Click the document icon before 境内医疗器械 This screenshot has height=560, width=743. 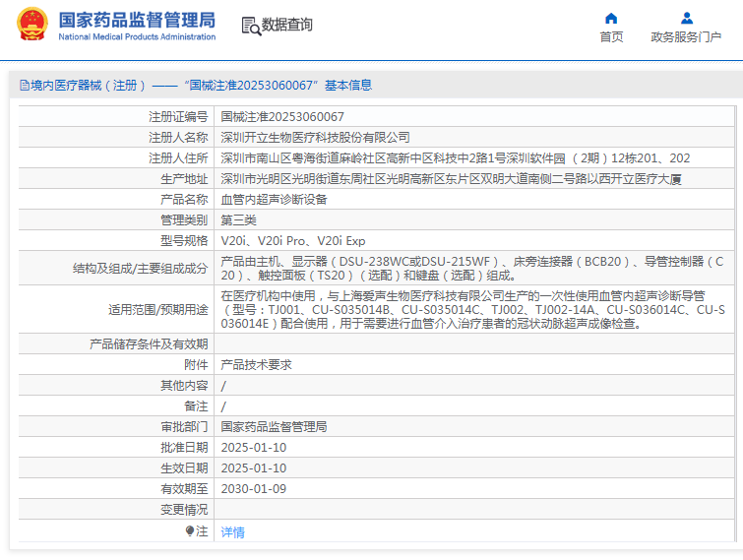click(x=25, y=86)
